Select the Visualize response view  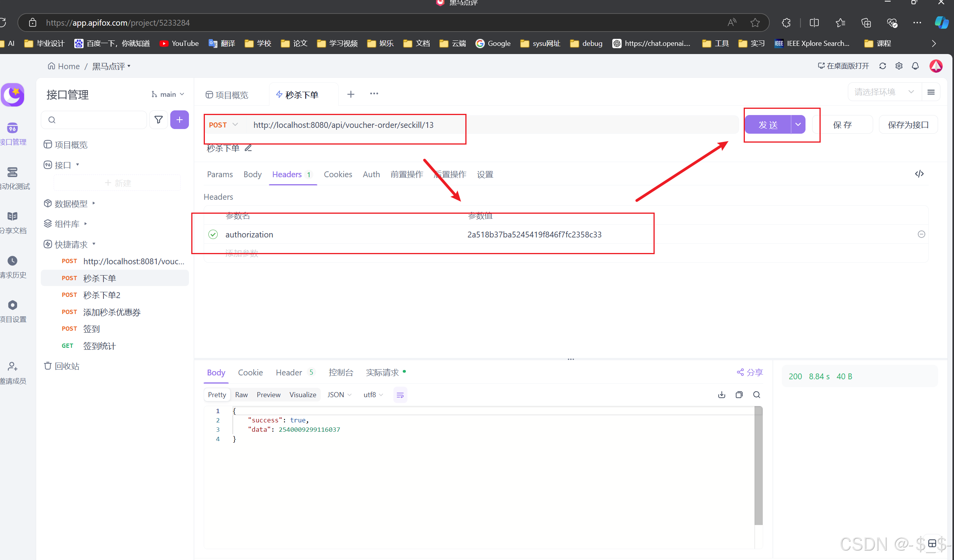tap(302, 395)
